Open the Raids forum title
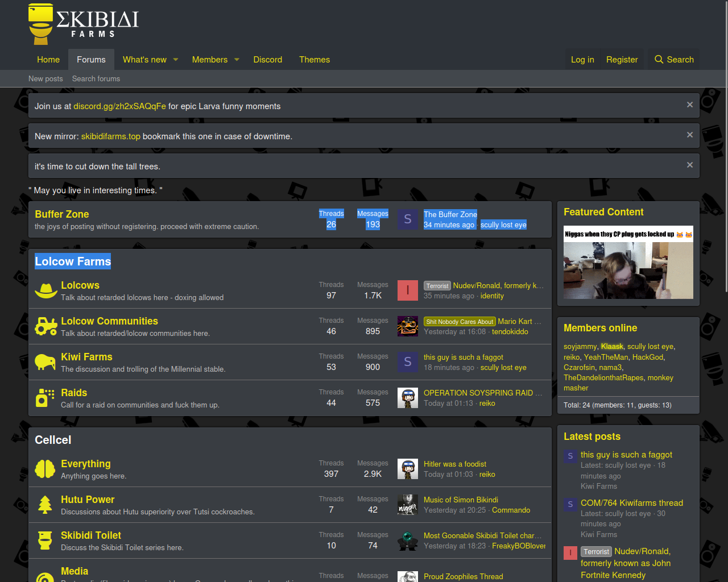 tap(74, 393)
